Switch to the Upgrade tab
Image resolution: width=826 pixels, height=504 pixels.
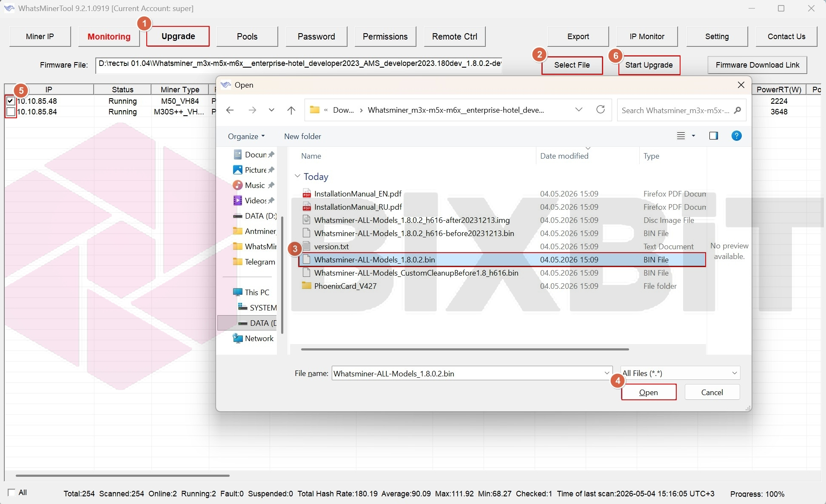pos(178,36)
